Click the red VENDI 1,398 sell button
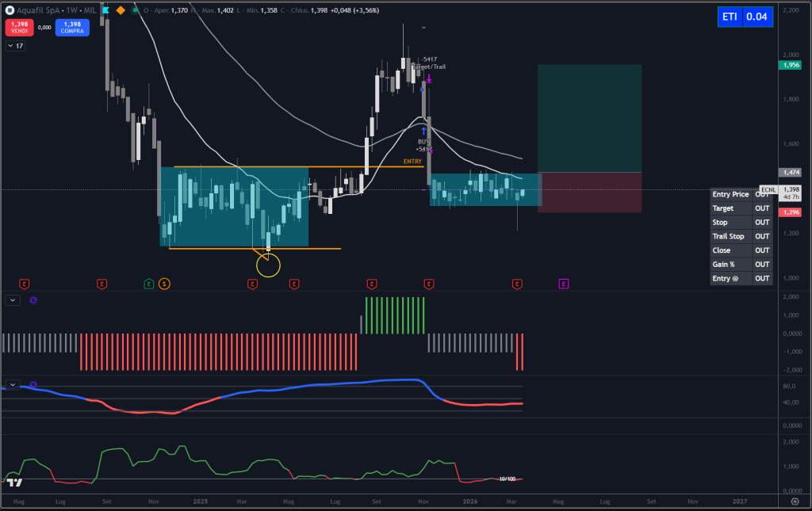The width and height of the screenshot is (812, 511). 20,28
